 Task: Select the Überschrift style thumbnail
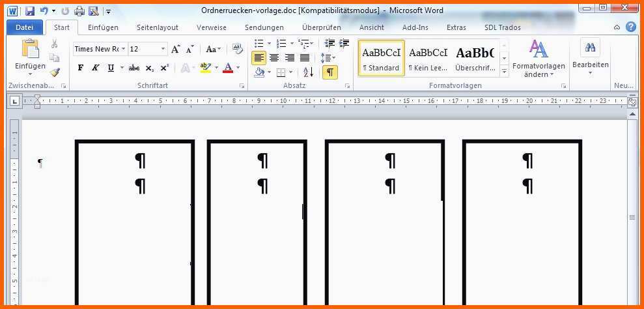point(474,58)
